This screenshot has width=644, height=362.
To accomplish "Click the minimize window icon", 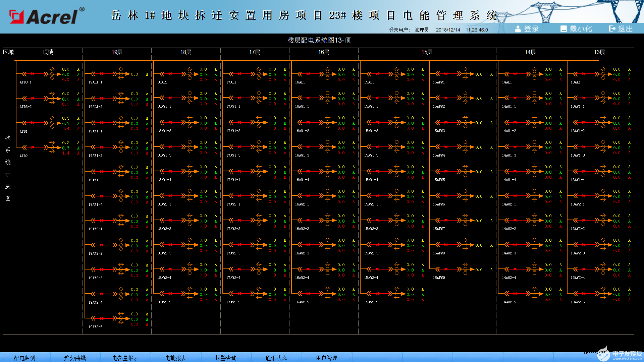I will coord(563,29).
